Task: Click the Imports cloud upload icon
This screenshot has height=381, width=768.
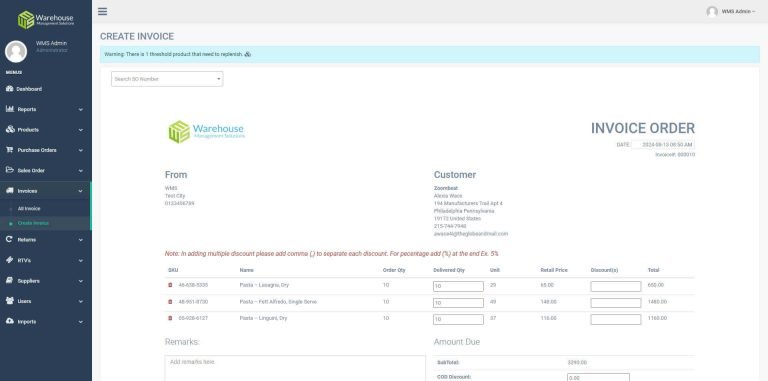Action: click(x=9, y=321)
